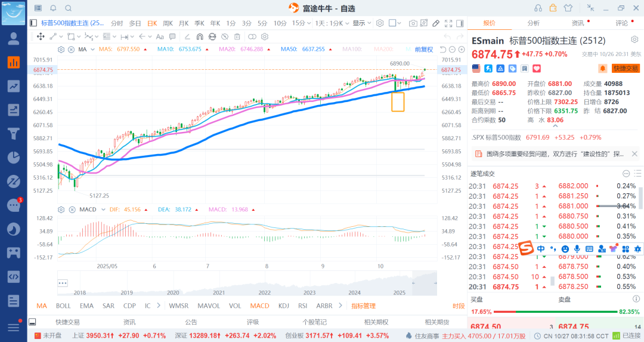Show more indicators after ARBR
Screen dimensions: 644x342
click(x=340, y=306)
